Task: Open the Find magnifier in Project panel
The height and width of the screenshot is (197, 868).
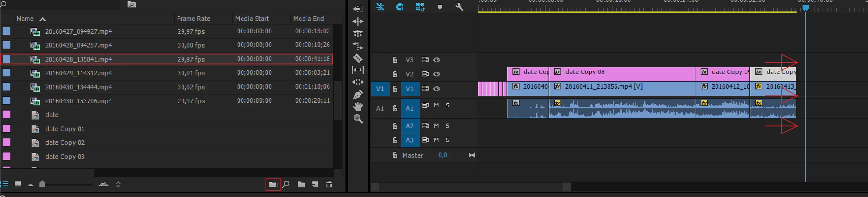Action: pyautogui.click(x=286, y=184)
